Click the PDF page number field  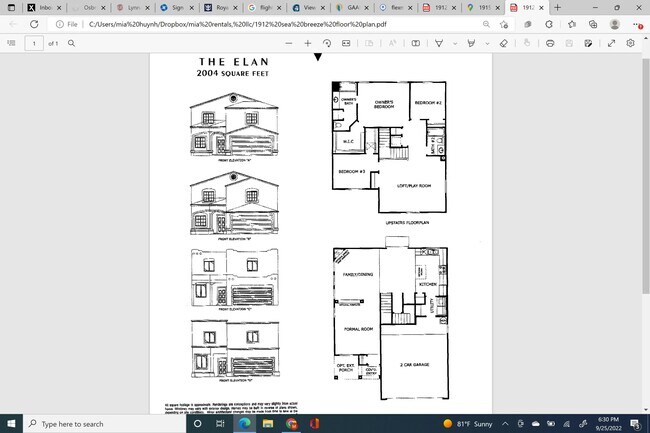point(34,43)
